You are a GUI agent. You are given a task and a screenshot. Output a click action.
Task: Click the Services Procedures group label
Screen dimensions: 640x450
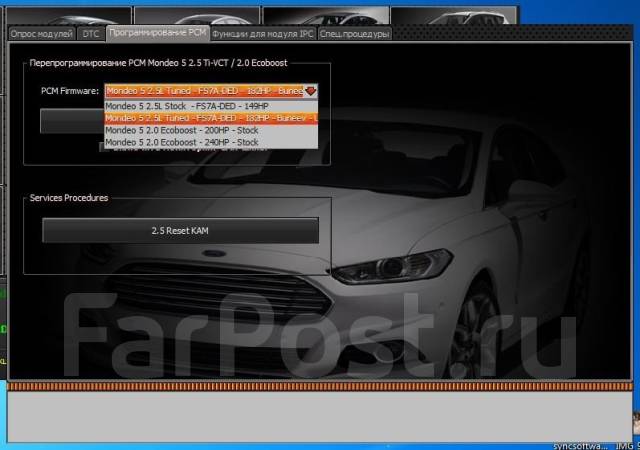[69, 197]
